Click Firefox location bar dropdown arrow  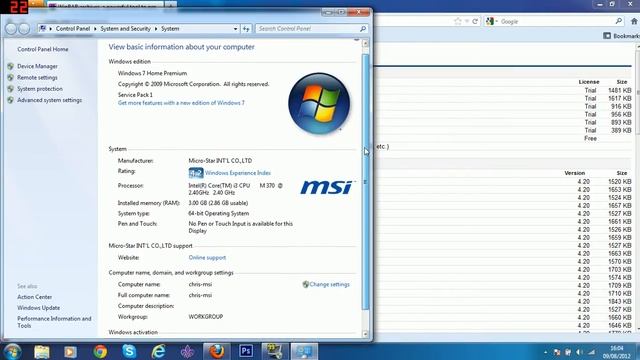[x=467, y=21]
